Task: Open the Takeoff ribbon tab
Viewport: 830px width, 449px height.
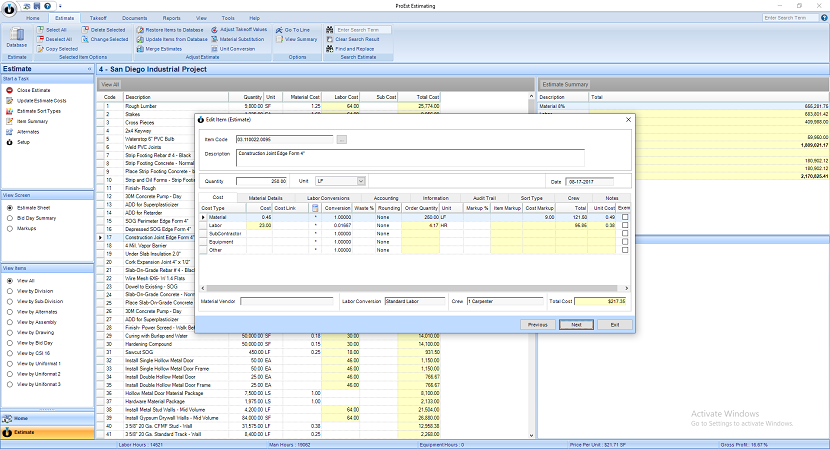Action: (x=98, y=18)
